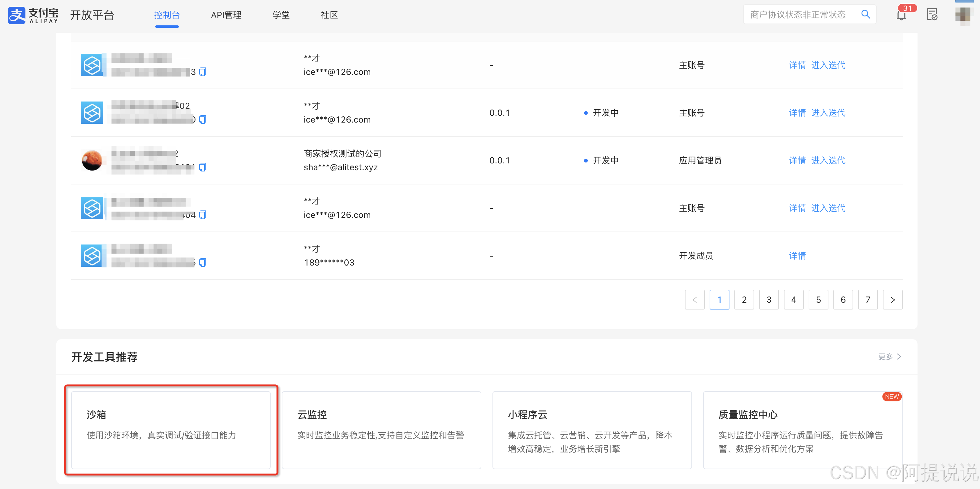980x489 pixels.
Task: Open the 社区 menu item
Action: click(329, 15)
